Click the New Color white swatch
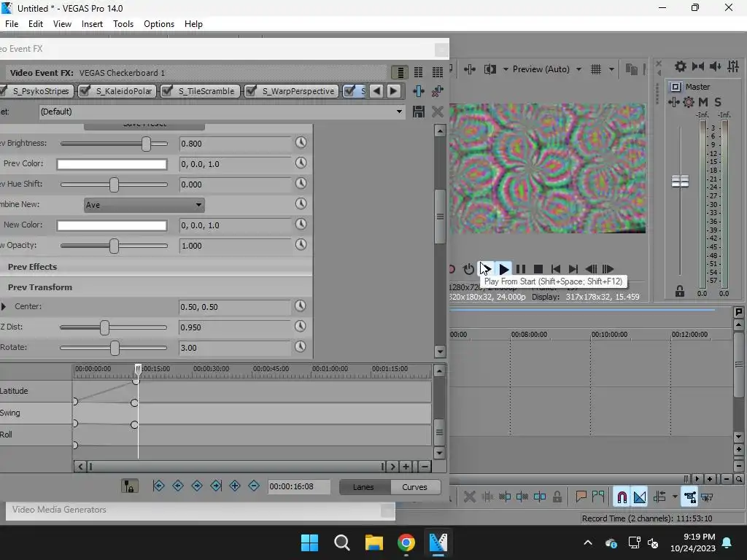This screenshot has height=560, width=747. [112, 225]
